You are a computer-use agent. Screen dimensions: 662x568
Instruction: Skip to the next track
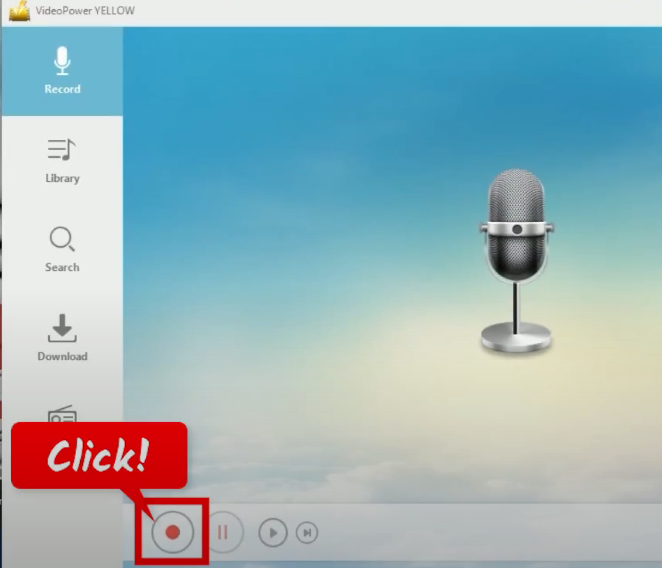click(x=307, y=533)
